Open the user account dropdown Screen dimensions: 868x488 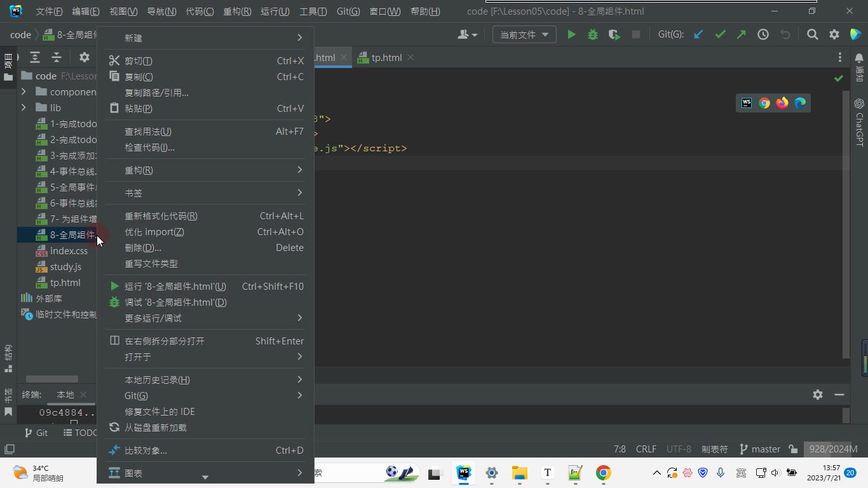pyautogui.click(x=467, y=35)
